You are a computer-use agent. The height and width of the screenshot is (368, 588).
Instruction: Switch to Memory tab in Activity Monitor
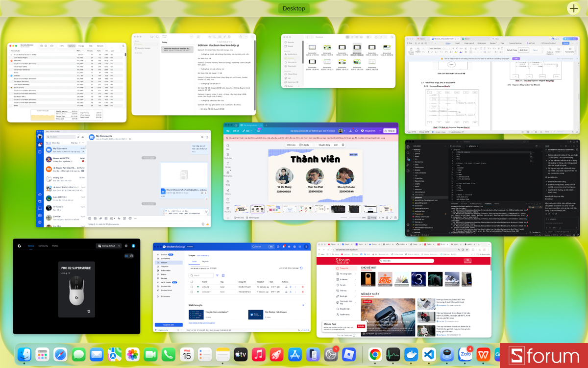pos(71,46)
